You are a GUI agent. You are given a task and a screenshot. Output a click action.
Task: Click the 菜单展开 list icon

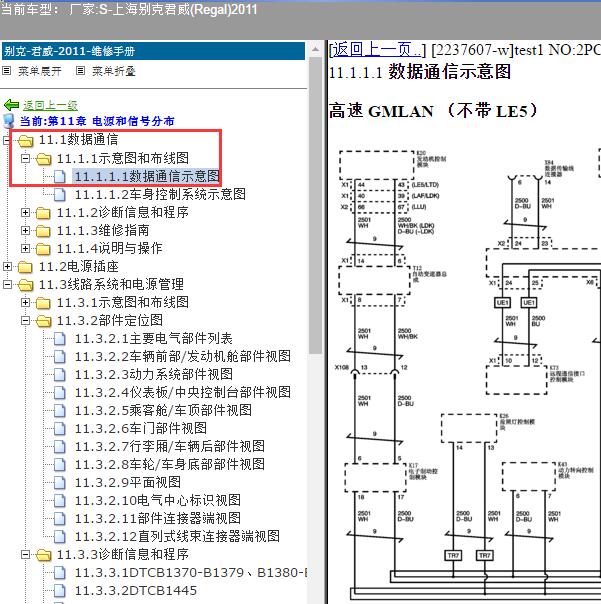pyautogui.click(x=7, y=70)
